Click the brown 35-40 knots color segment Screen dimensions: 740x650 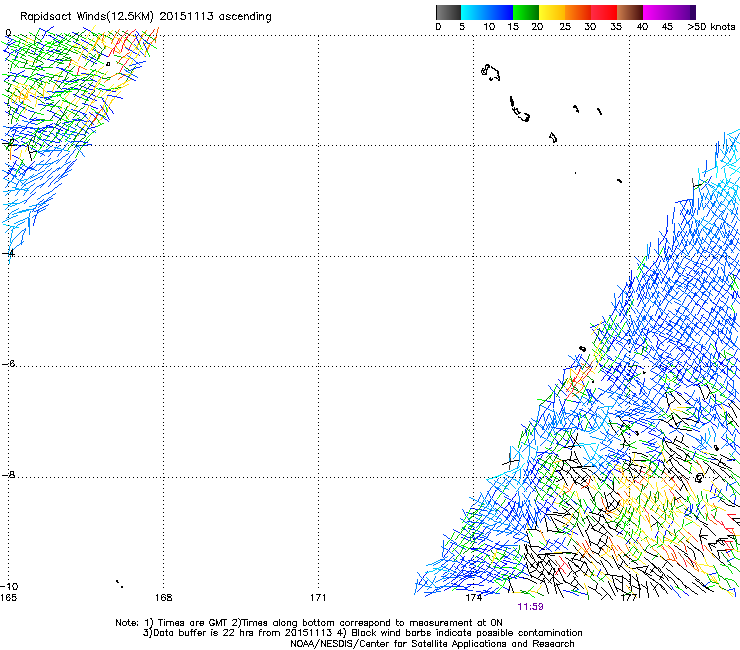click(630, 12)
